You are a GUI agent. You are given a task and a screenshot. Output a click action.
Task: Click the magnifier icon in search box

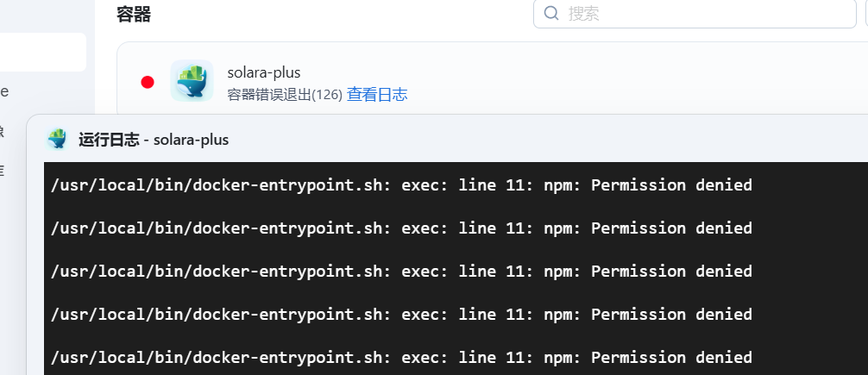click(551, 13)
